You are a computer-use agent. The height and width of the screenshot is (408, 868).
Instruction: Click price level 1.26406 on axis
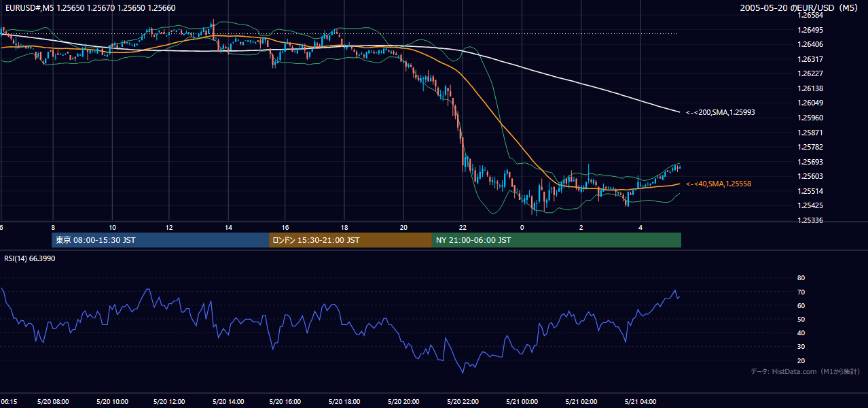(x=810, y=44)
